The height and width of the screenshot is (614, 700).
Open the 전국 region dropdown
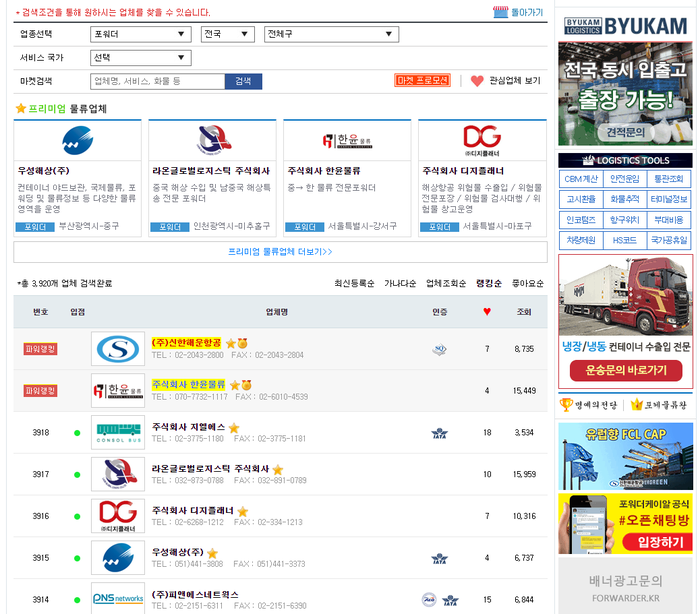point(228,34)
